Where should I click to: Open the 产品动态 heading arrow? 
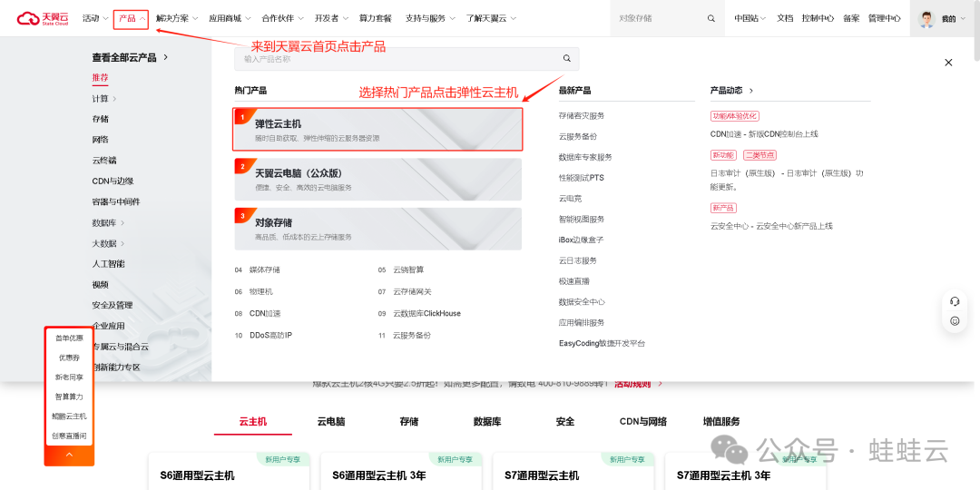(751, 90)
